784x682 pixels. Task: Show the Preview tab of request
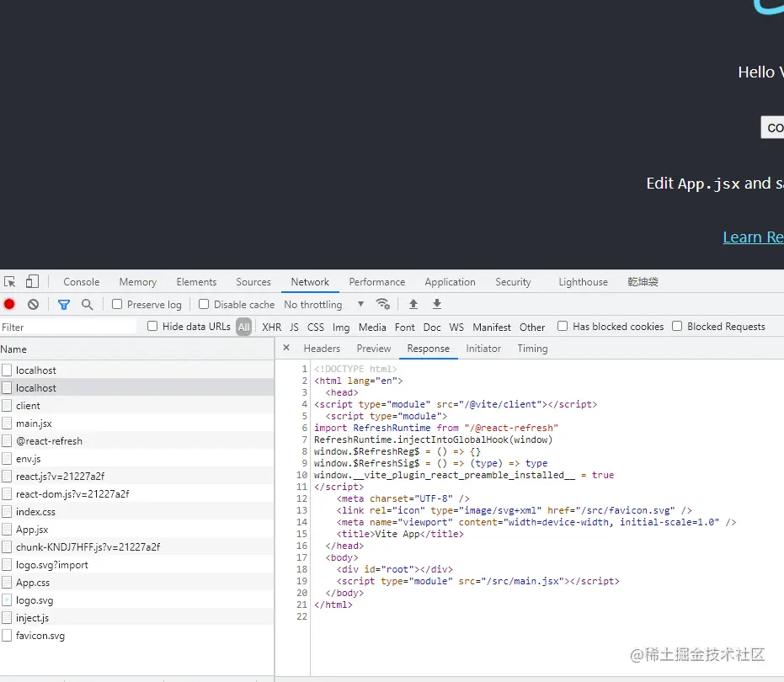pos(374,349)
